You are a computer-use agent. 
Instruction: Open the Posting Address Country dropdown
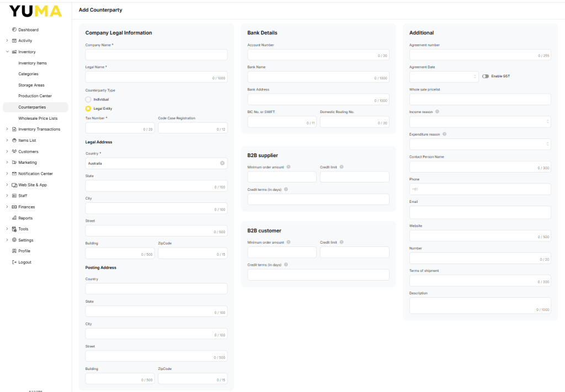pos(156,288)
